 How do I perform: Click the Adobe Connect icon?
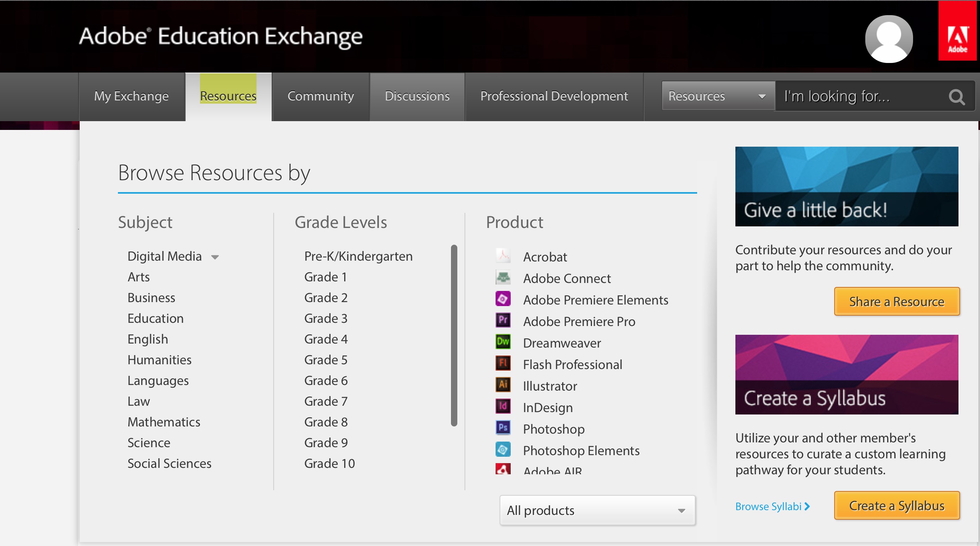[503, 277]
